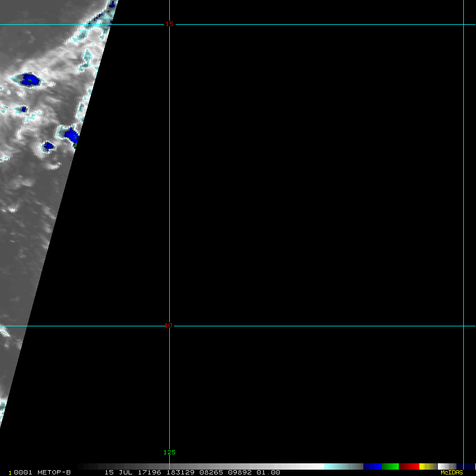This screenshot has width=476, height=476.
Task: Click the yellow McIDAS label
Action: pos(451,472)
